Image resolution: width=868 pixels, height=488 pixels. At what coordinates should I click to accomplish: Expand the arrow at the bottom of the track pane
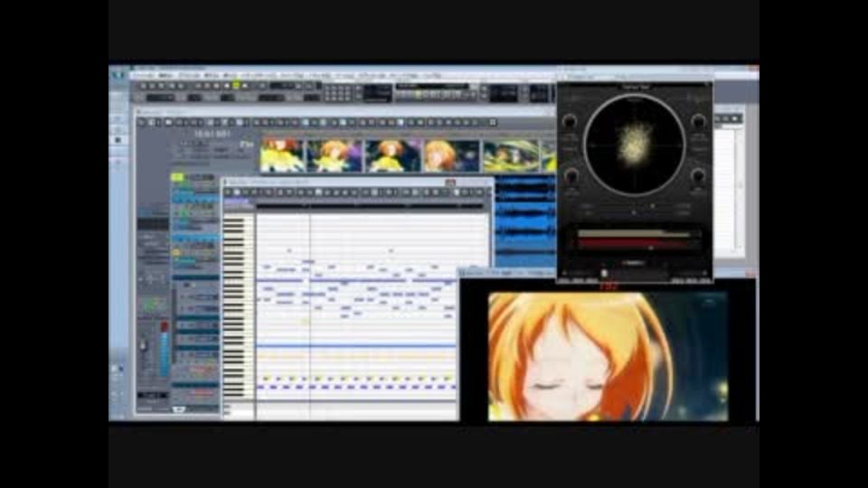(x=178, y=409)
